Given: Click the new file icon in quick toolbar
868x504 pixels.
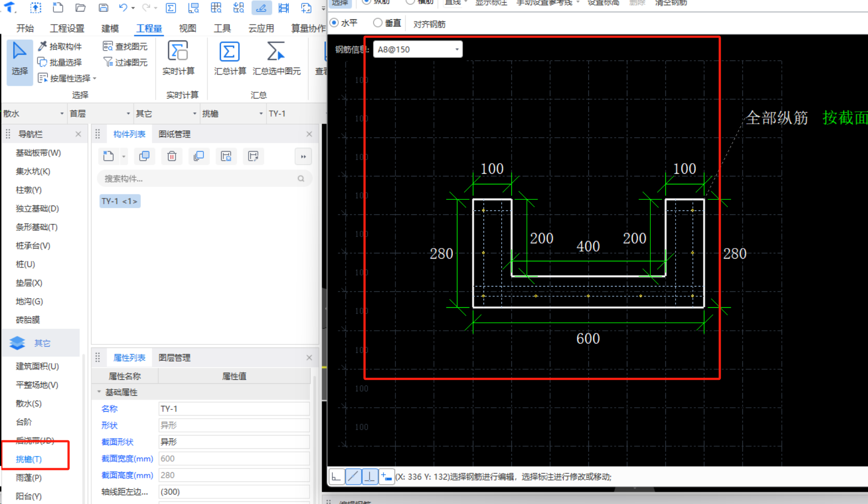Looking at the screenshot, I should coord(58,8).
